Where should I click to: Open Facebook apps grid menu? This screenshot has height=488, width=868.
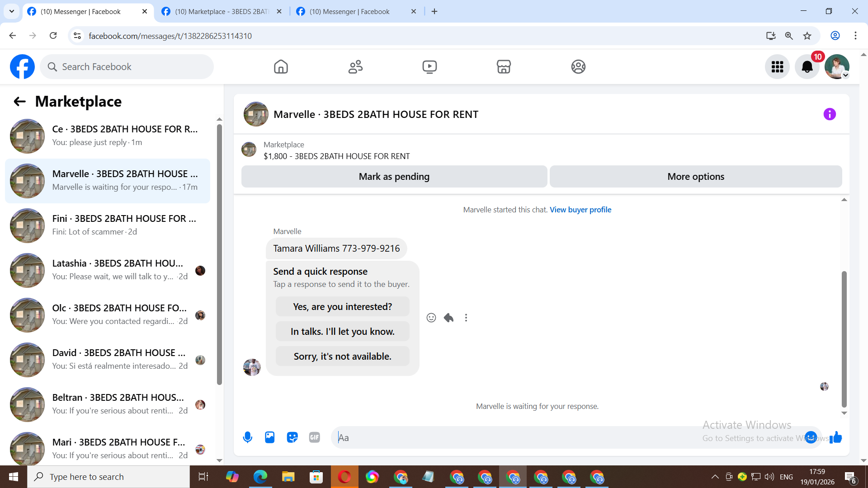click(x=777, y=67)
